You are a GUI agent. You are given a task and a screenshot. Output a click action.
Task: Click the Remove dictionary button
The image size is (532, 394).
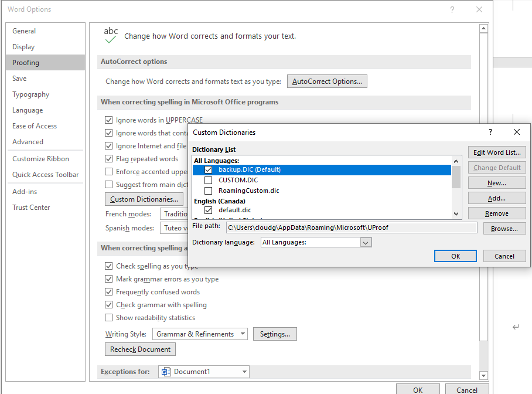pyautogui.click(x=497, y=213)
